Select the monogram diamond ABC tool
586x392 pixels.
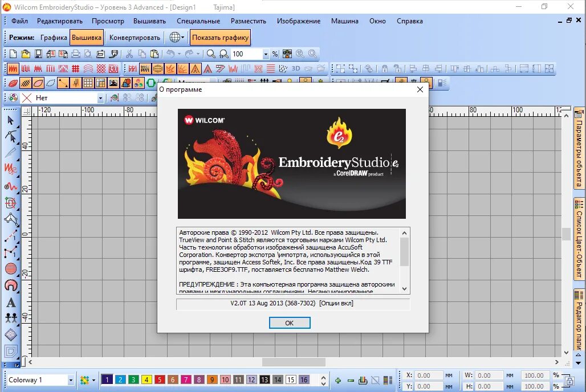coord(11,334)
